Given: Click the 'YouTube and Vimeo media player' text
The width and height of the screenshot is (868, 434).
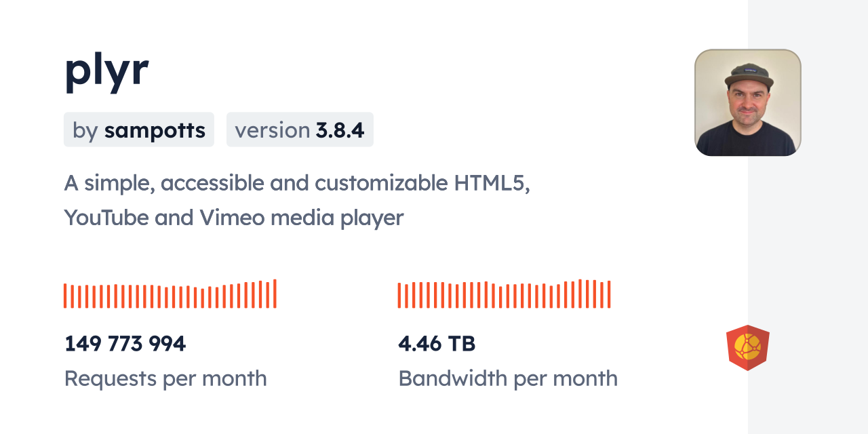Looking at the screenshot, I should [233, 218].
